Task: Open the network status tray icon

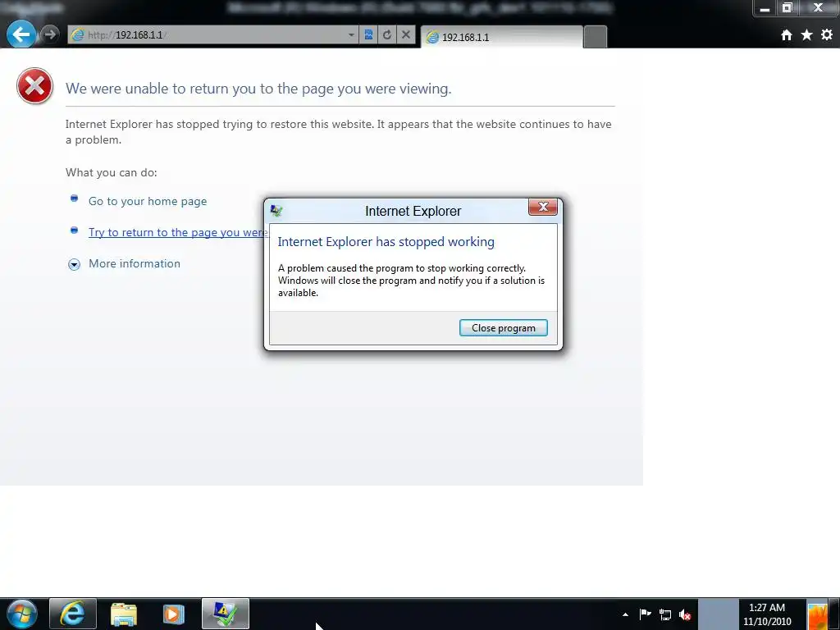Action: click(x=664, y=615)
